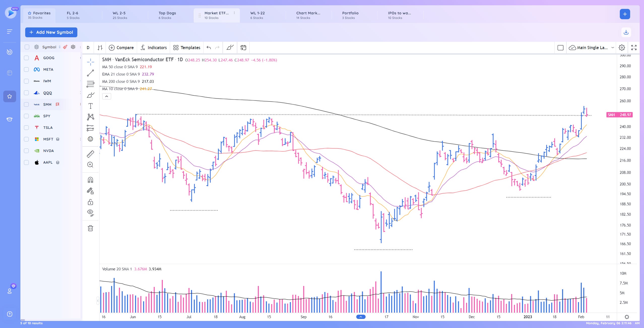Screen dimensions: 644x328
Task: Undo the last chart action
Action: (209, 48)
